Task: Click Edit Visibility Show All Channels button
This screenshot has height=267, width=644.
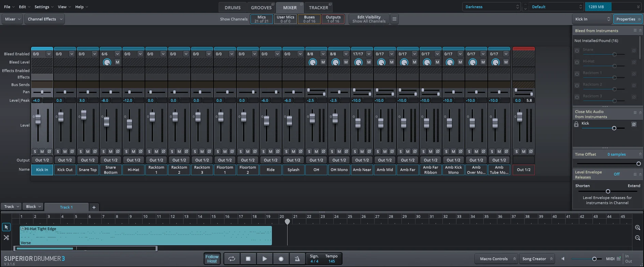Action: click(x=369, y=19)
